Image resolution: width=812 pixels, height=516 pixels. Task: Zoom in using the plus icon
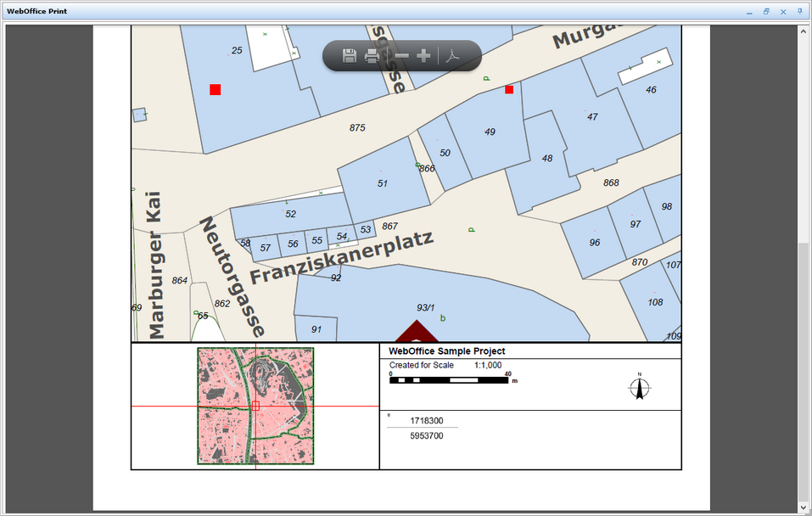click(x=423, y=55)
